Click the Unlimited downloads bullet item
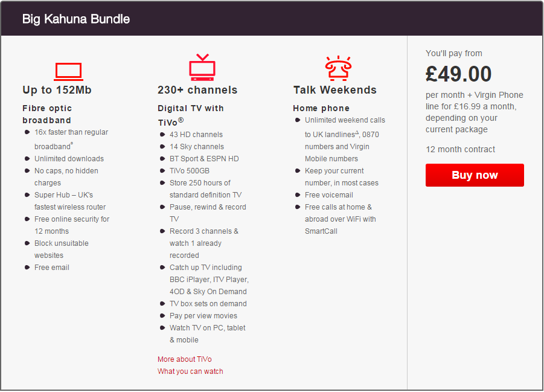 pos(69,159)
